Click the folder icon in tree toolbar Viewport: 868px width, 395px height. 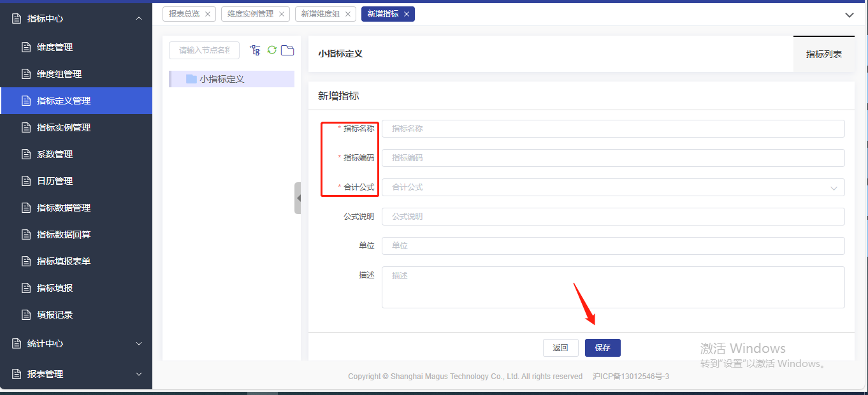pos(287,50)
